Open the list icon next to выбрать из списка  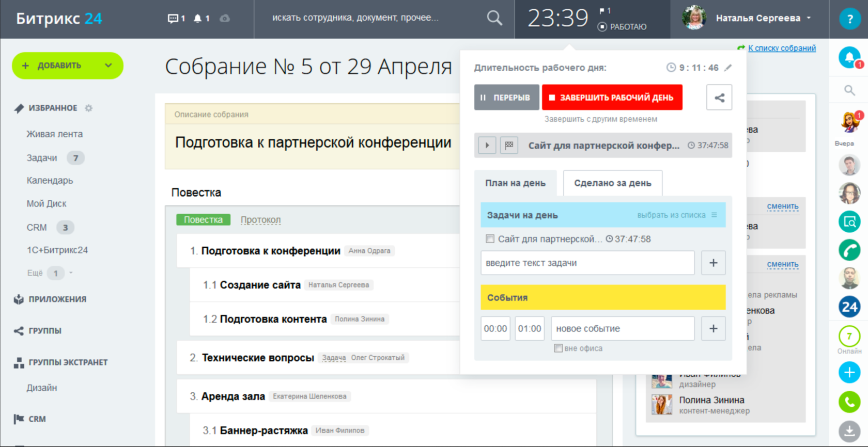714,215
